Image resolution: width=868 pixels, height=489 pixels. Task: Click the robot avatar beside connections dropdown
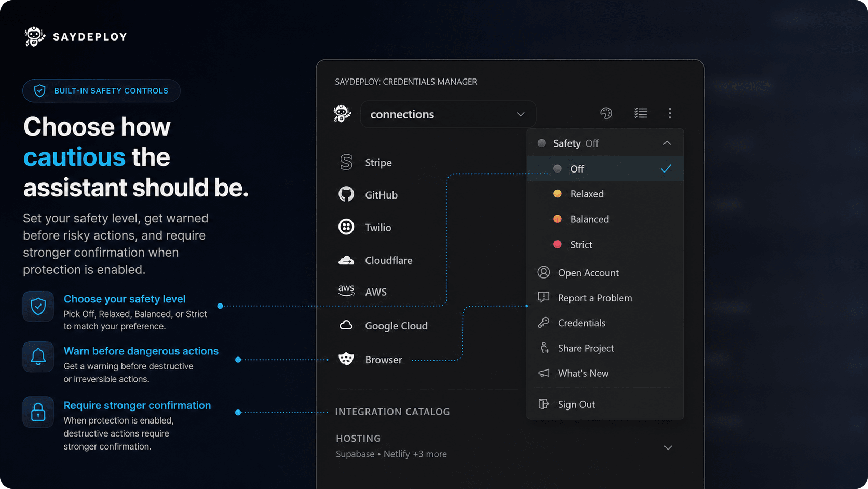coord(342,113)
